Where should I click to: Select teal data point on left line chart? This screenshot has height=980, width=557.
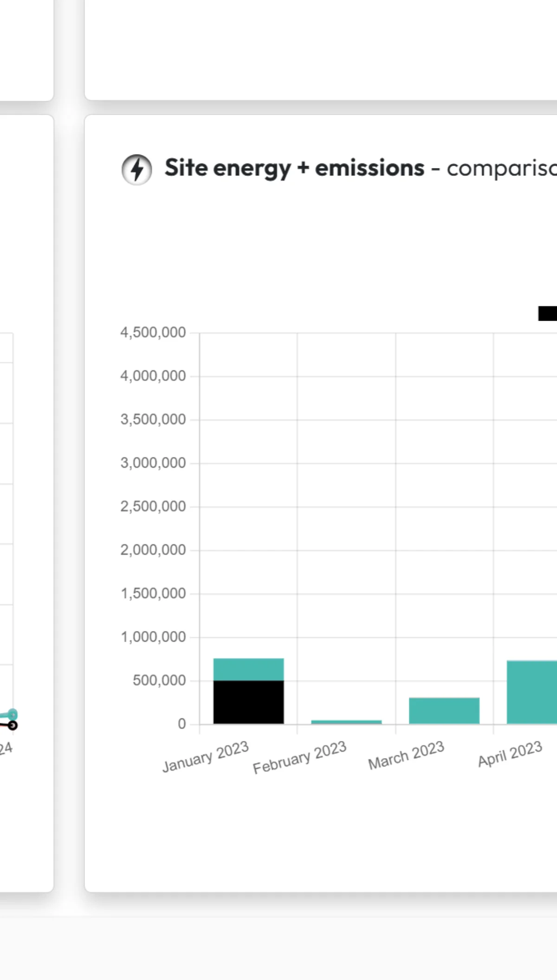coord(13,715)
